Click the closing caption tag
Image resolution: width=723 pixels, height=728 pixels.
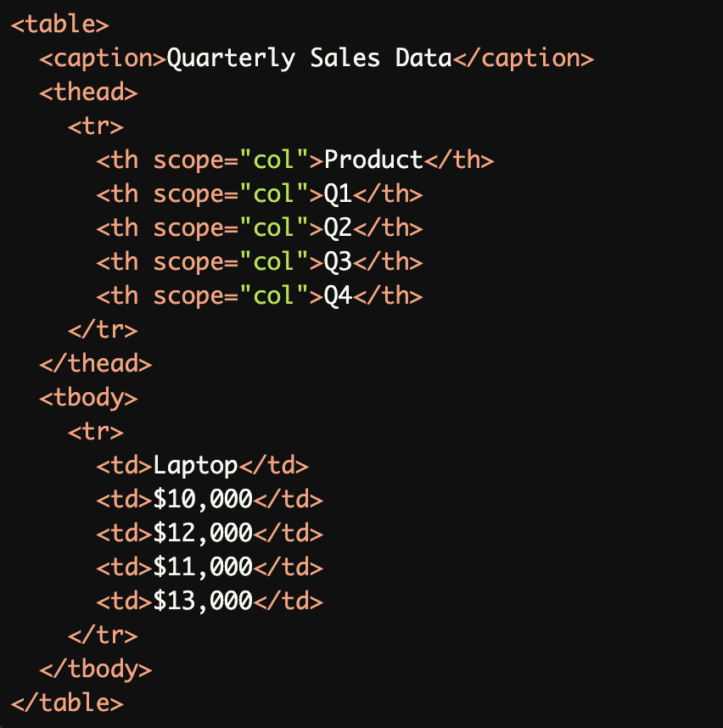click(x=522, y=58)
